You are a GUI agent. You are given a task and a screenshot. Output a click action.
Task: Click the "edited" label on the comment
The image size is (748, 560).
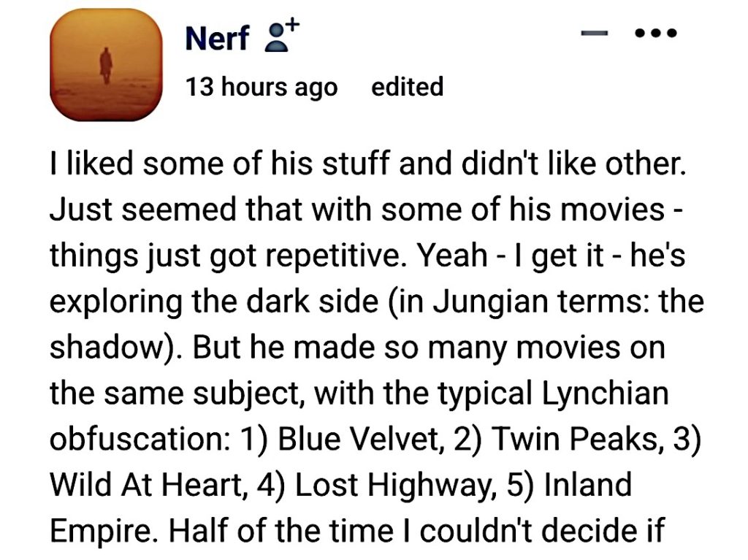click(408, 87)
